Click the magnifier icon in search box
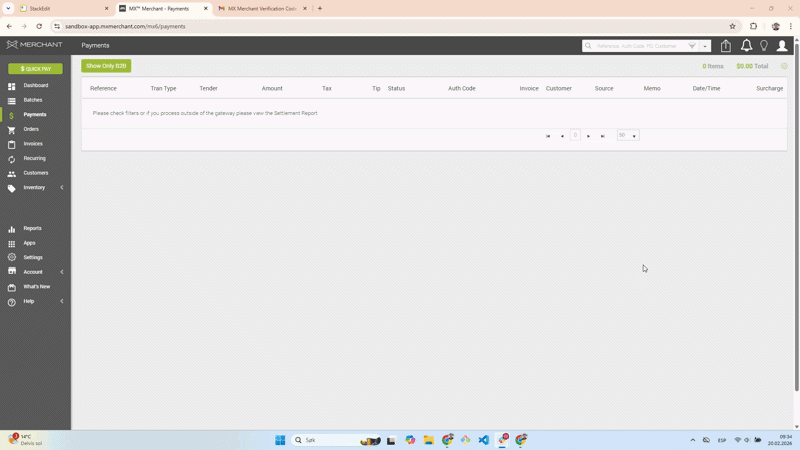This screenshot has height=450, width=800. click(588, 46)
